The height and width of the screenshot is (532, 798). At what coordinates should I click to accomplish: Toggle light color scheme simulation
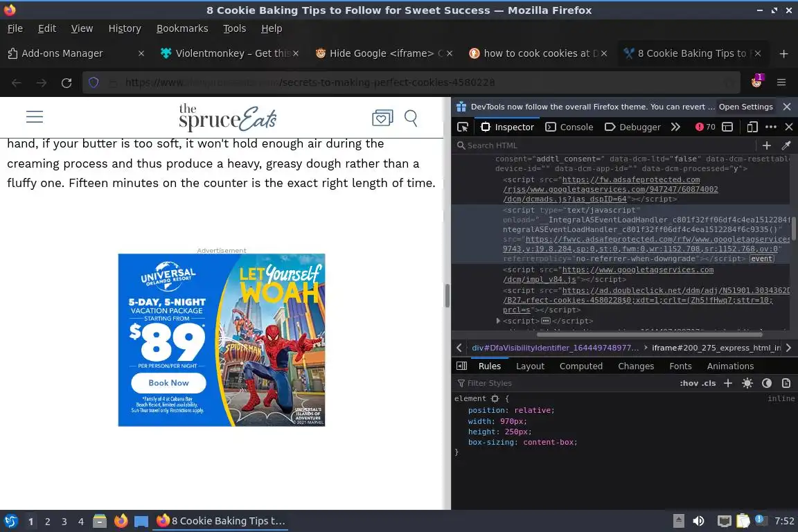747,383
